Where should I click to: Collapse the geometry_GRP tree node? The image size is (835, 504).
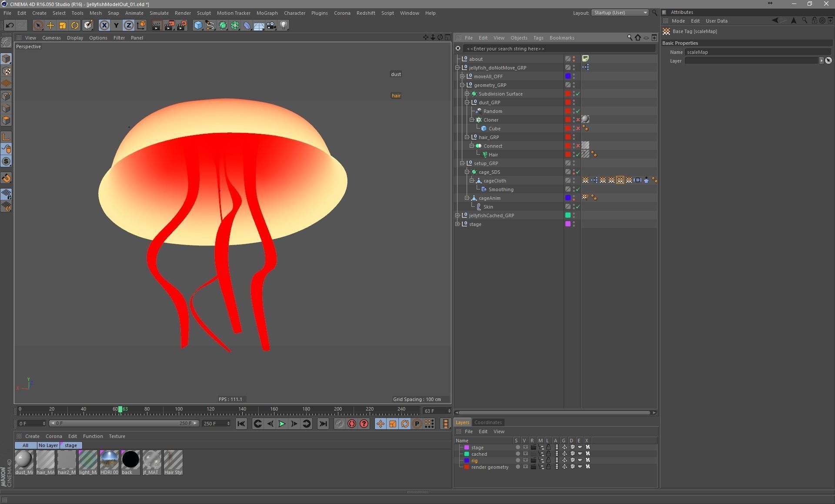[x=462, y=85]
